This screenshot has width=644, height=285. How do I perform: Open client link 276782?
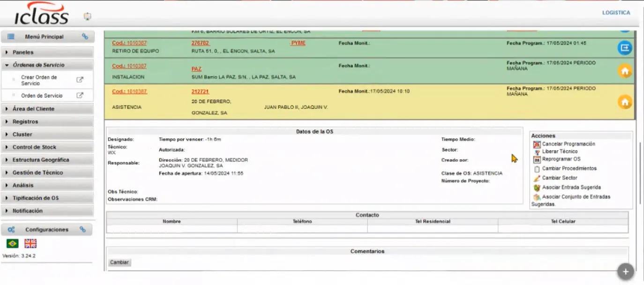(x=200, y=43)
